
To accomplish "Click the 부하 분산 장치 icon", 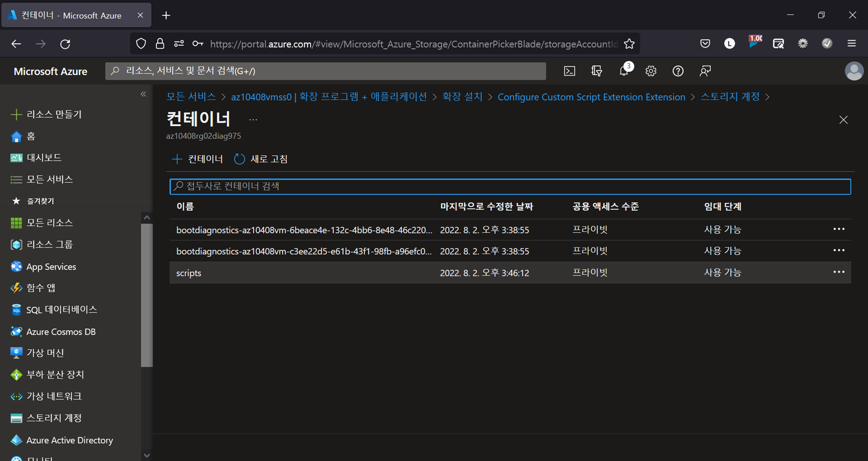I will [x=16, y=374].
